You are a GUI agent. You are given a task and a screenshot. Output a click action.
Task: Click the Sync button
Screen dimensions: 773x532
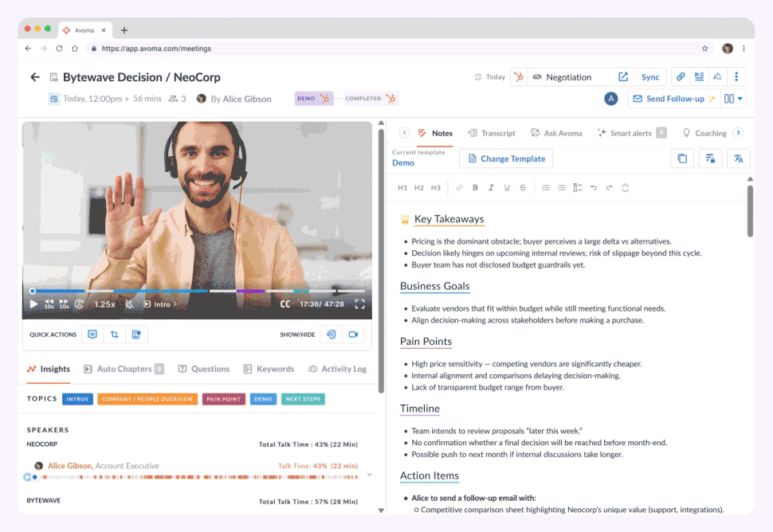pyautogui.click(x=650, y=76)
